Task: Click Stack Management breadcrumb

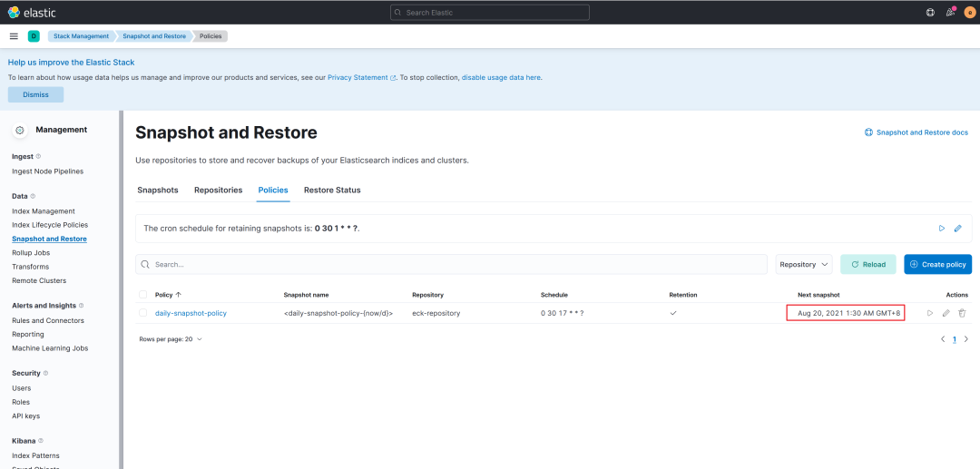Action: click(82, 36)
